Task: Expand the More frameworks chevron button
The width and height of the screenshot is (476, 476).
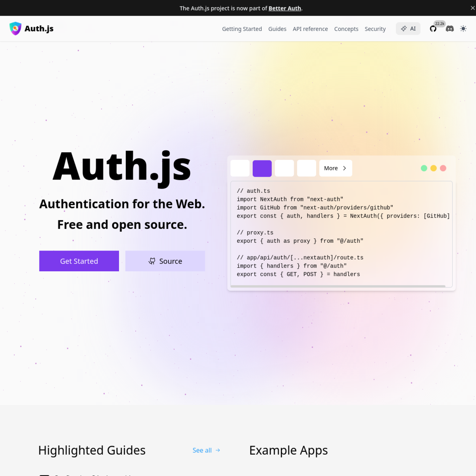Action: pyautogui.click(x=336, y=168)
